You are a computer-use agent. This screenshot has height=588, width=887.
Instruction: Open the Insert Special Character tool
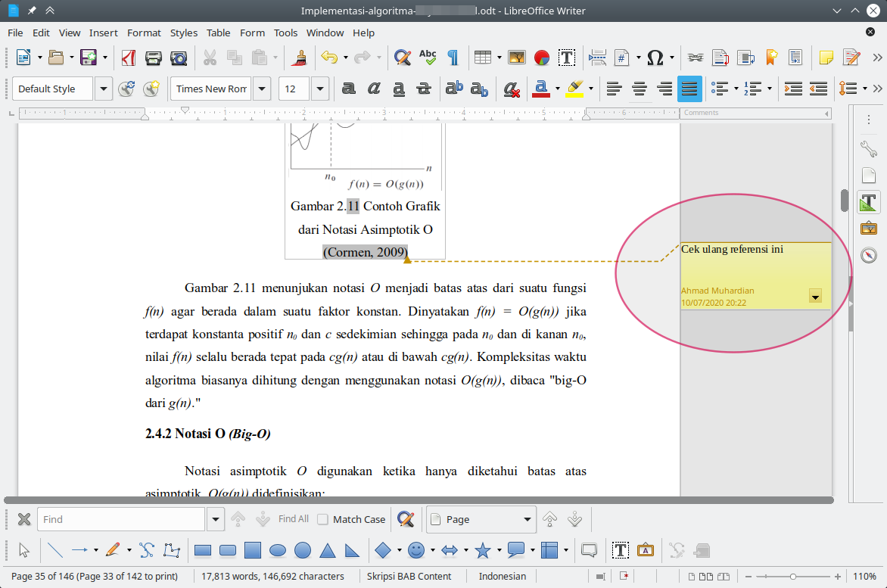[655, 58]
